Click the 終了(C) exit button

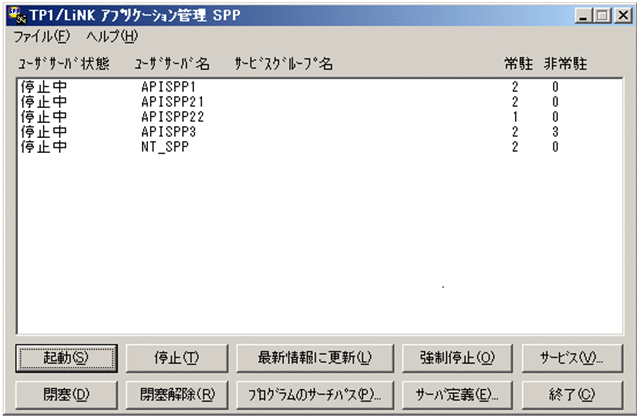click(572, 395)
